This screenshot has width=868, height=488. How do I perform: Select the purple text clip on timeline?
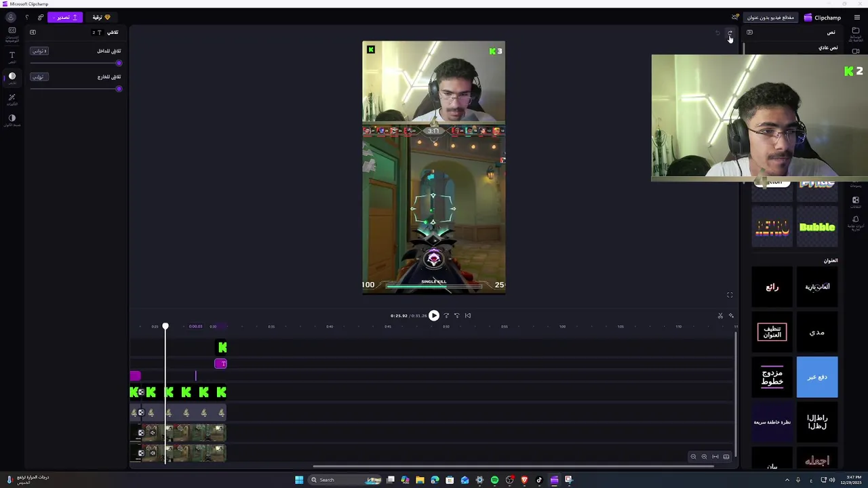[x=220, y=364]
